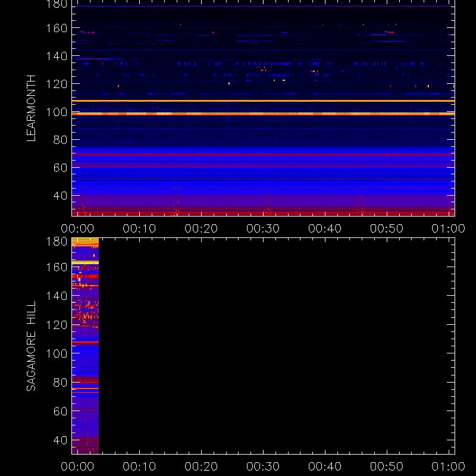Click 00:00 time label under Sagamore Hill plot
476x476 pixels.
coord(77,466)
